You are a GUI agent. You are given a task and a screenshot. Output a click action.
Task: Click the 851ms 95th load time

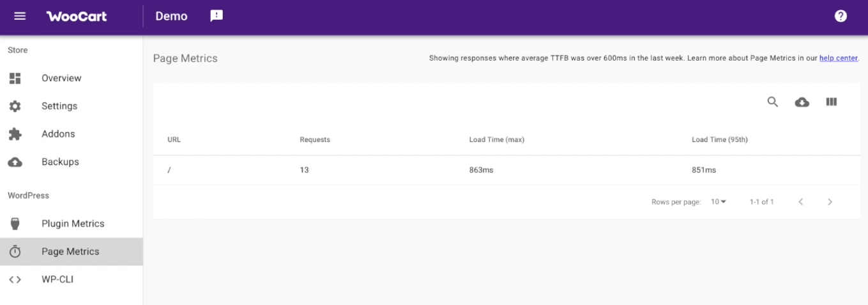pos(704,170)
